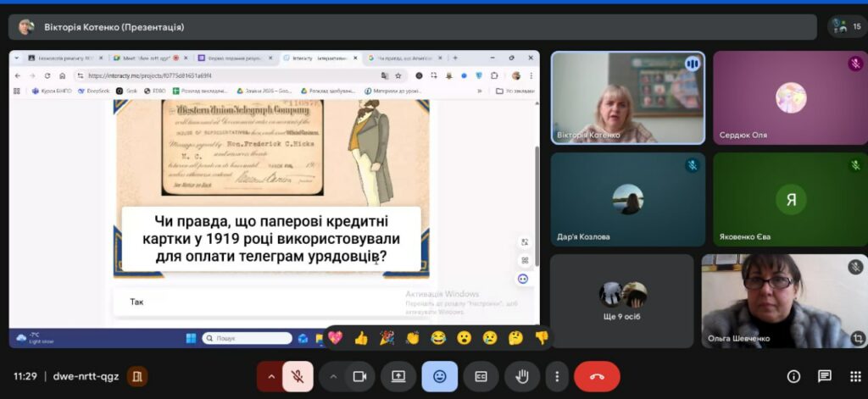The width and height of the screenshot is (868, 399).
Task: Toggle the camera on or off
Action: [x=359, y=376]
